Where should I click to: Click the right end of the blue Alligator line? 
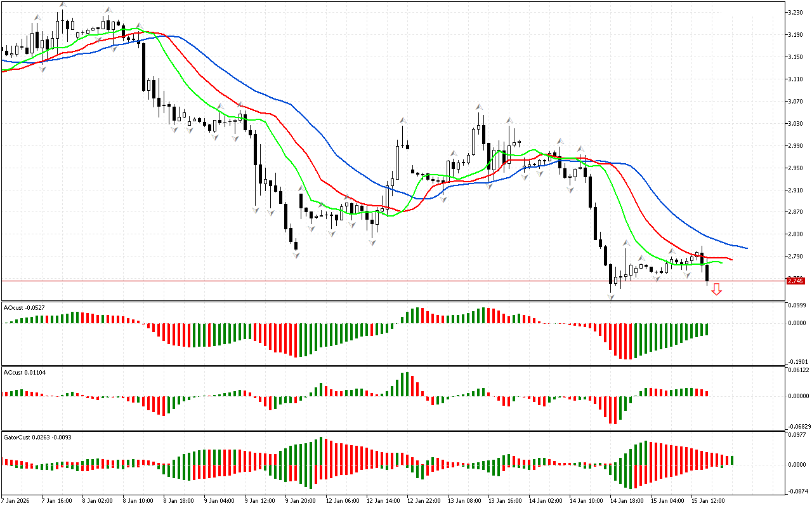pos(746,248)
